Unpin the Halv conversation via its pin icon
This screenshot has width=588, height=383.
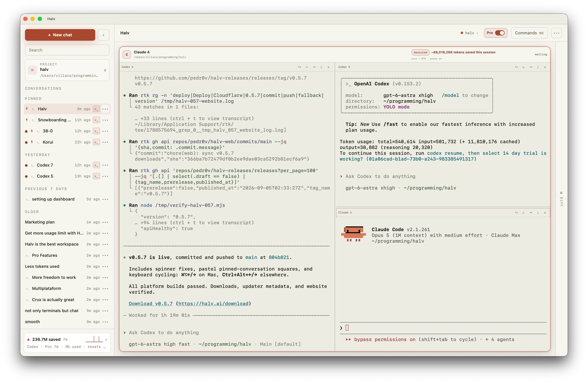coord(27,109)
